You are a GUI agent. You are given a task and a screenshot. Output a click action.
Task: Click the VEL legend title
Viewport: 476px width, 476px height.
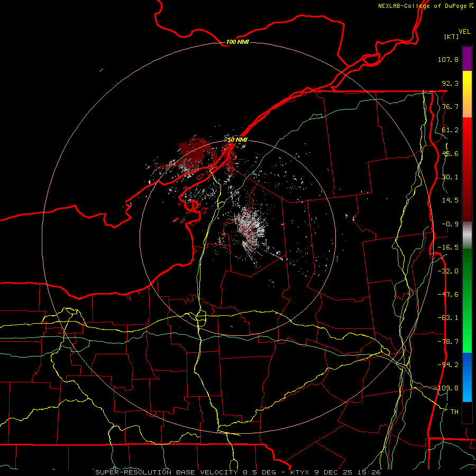tap(464, 32)
